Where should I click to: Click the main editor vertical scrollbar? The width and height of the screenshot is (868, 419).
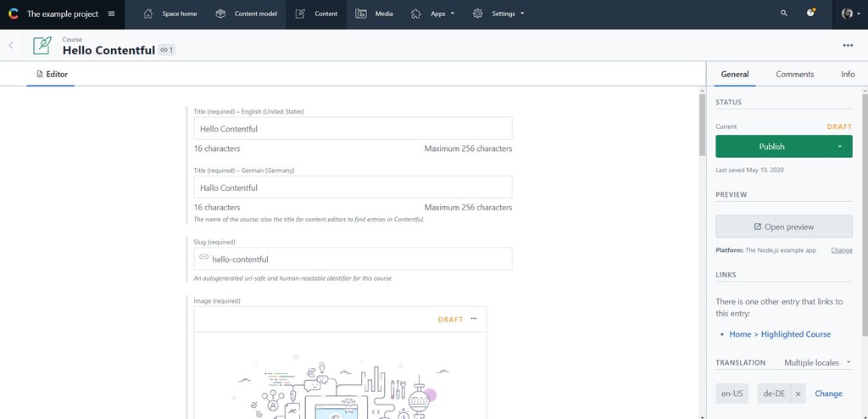click(x=702, y=125)
